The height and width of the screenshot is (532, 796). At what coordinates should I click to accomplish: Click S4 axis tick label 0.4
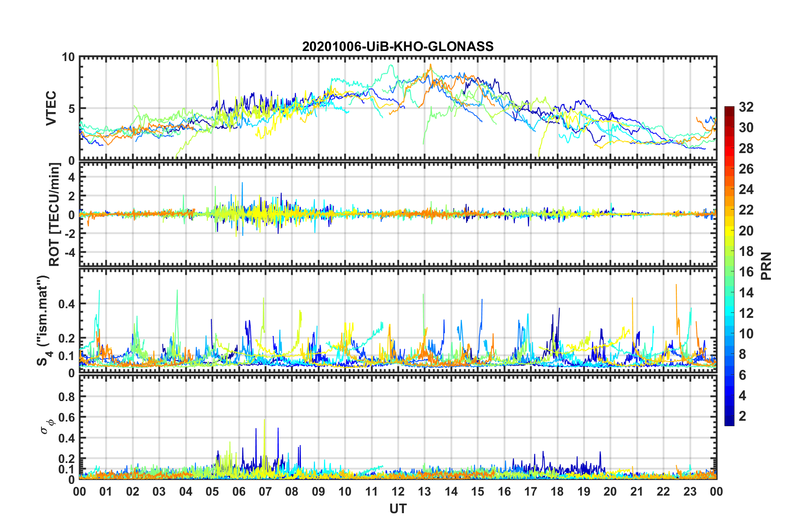(x=67, y=304)
